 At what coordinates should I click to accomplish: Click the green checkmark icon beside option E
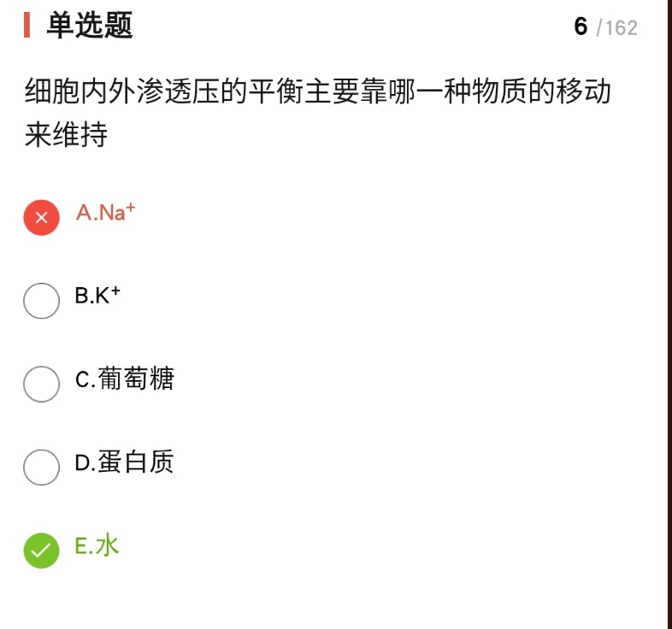coord(41,550)
